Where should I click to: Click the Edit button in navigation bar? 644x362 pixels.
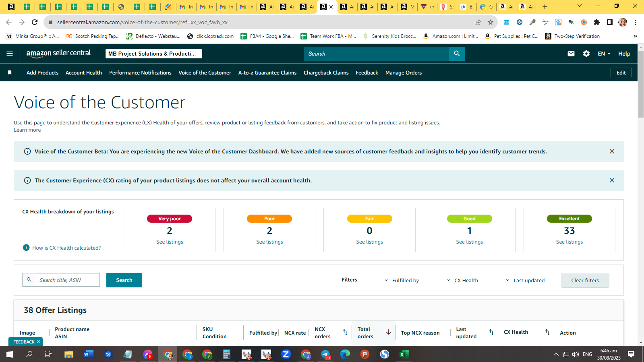(621, 72)
